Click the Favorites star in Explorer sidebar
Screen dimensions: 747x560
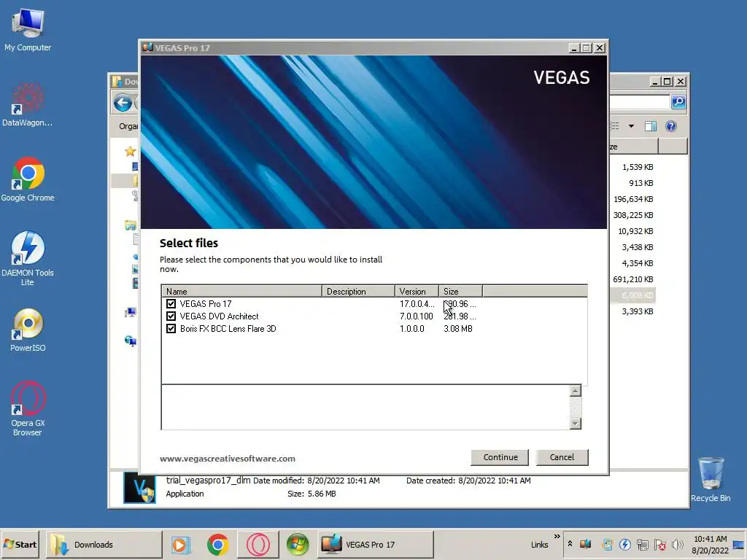click(x=130, y=152)
